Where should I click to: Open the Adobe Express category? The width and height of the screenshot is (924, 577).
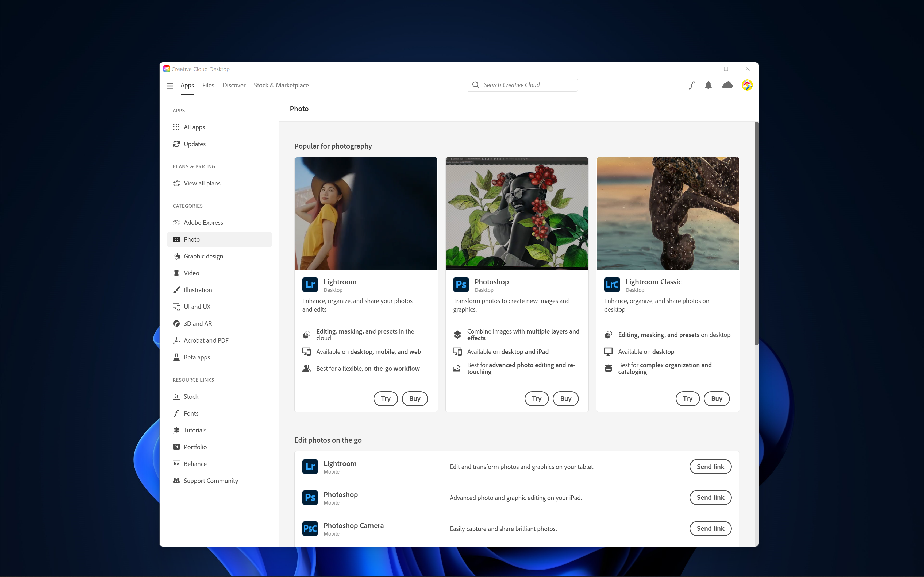(x=203, y=222)
